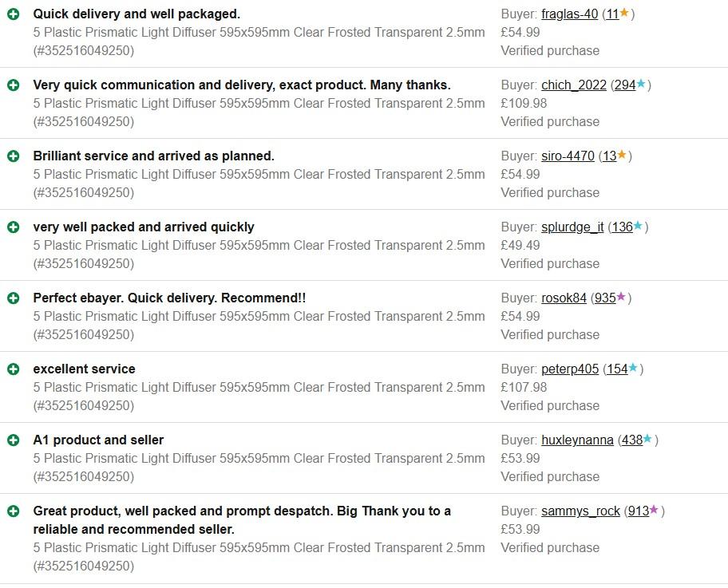The height and width of the screenshot is (588, 728).
Task: Click purple star next to sammys_rock score
Action: click(x=654, y=510)
